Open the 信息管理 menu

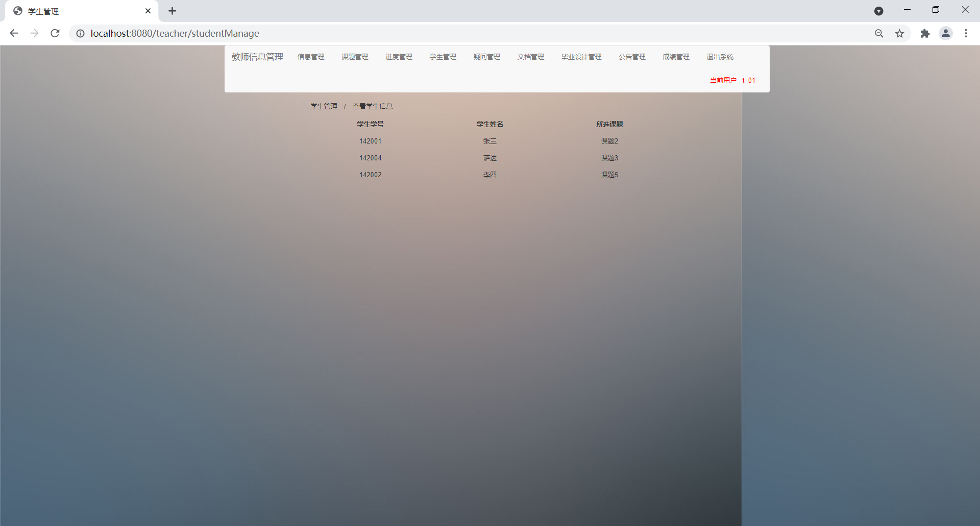311,57
